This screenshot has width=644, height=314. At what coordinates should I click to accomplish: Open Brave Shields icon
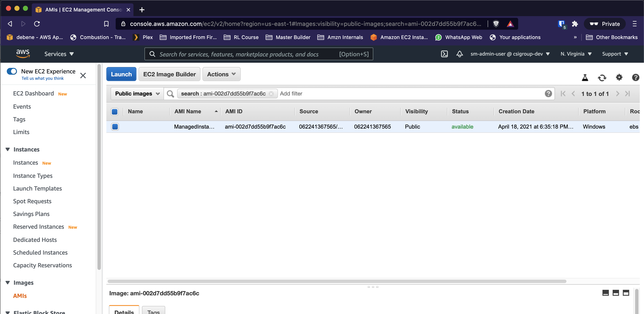pyautogui.click(x=496, y=24)
